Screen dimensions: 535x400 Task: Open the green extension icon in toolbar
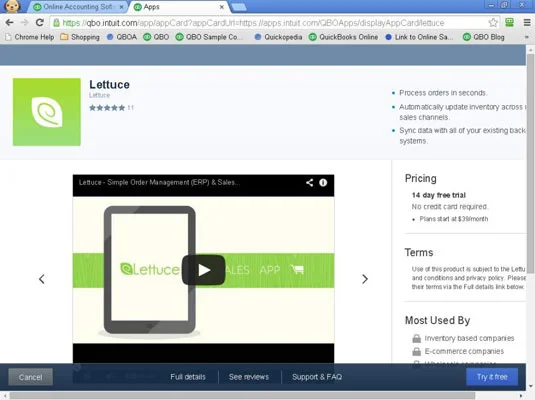coord(509,23)
